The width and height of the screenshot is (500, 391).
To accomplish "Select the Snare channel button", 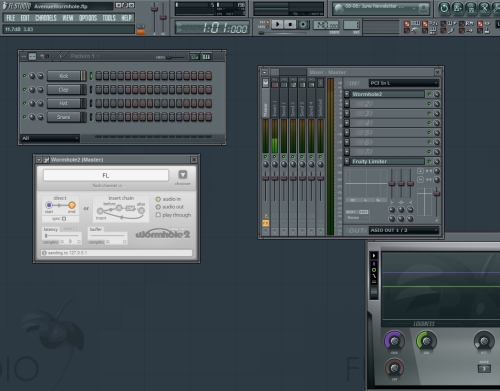I will pyautogui.click(x=64, y=117).
